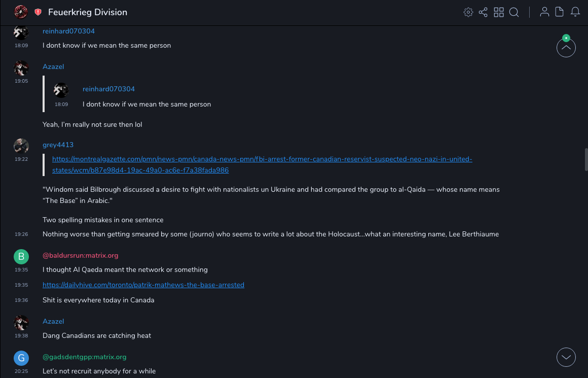Click the vertical scrollbar thumb
This screenshot has height=378, width=588.
pyautogui.click(x=586, y=160)
